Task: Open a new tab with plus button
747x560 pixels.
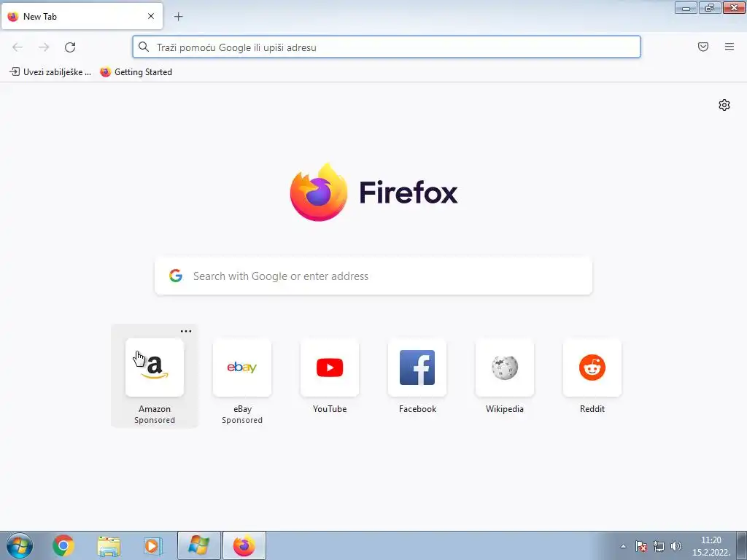Action: [178, 17]
